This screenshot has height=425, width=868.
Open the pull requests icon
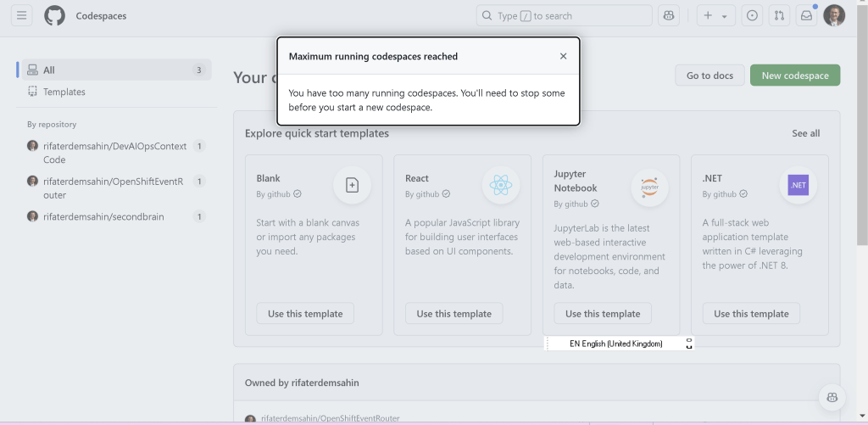pos(779,15)
